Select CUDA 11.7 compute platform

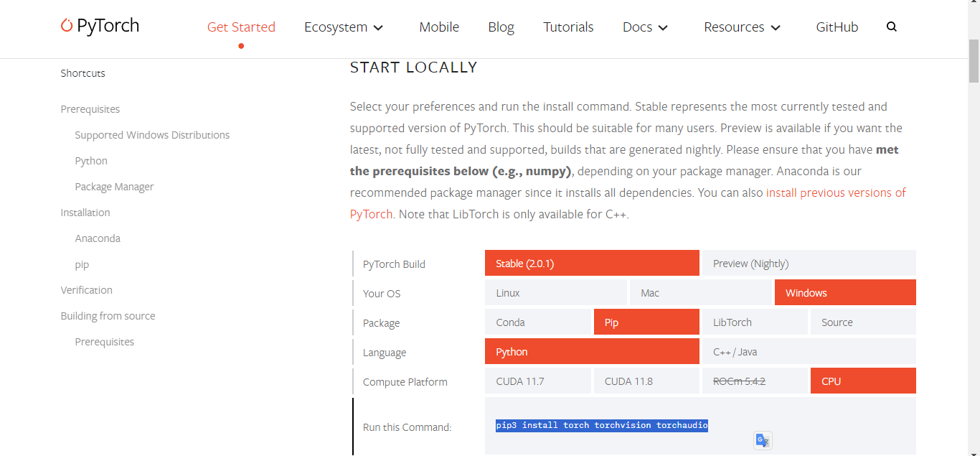[x=538, y=381]
